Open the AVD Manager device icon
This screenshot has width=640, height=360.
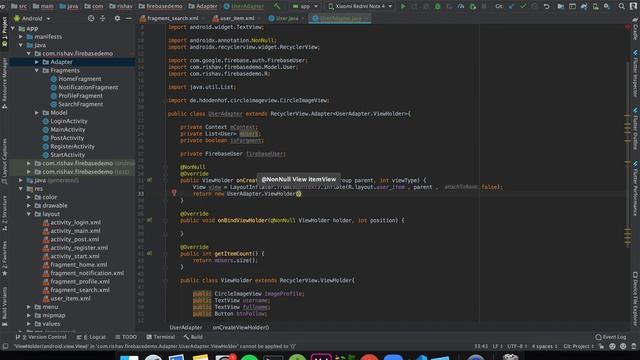point(596,6)
